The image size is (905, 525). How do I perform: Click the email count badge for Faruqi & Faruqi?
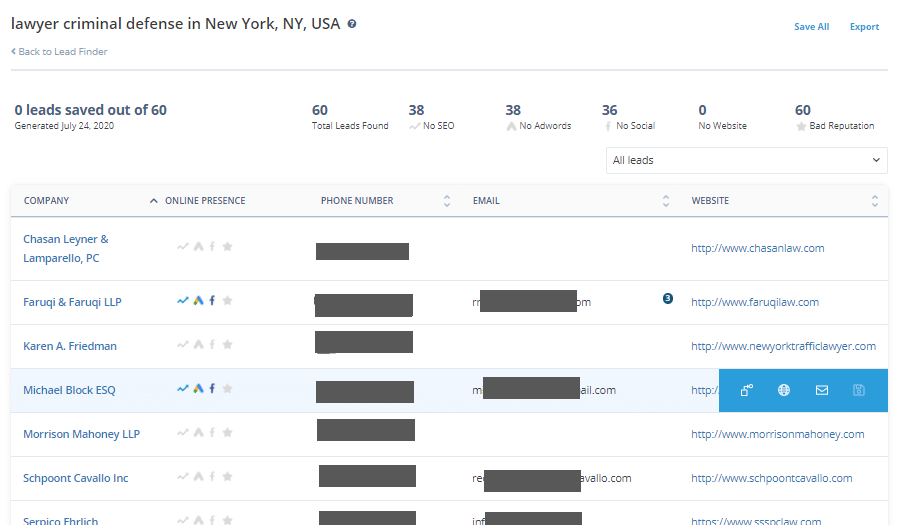coord(668,298)
